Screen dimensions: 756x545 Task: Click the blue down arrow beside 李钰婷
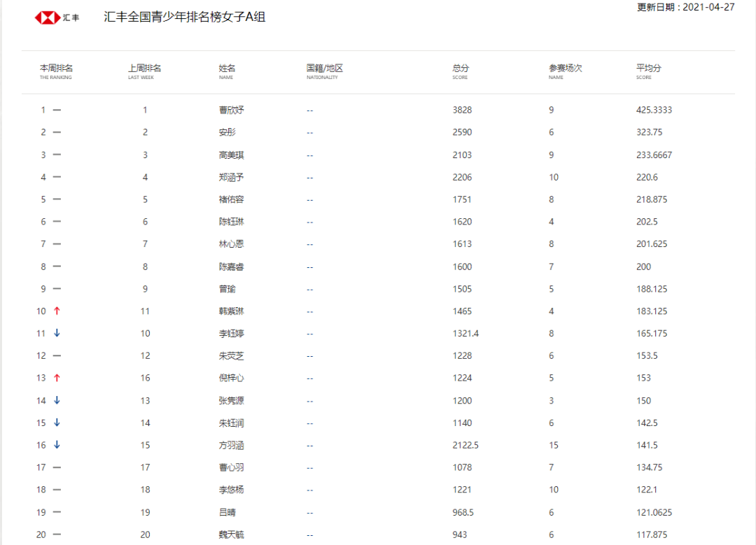point(56,333)
